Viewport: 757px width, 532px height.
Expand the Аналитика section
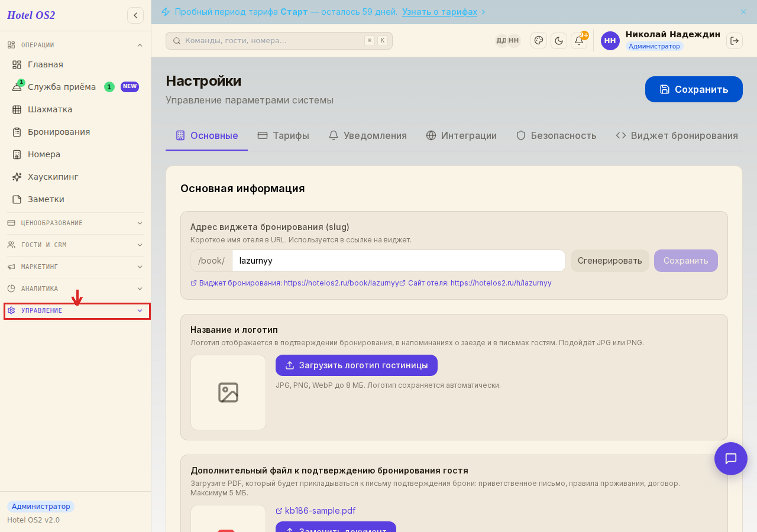76,288
